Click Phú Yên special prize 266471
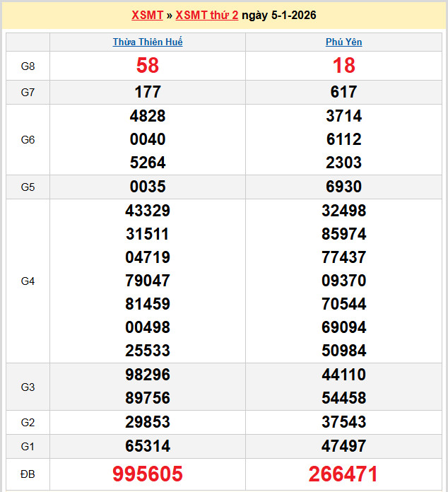This screenshot has width=448, height=492. coord(343,474)
